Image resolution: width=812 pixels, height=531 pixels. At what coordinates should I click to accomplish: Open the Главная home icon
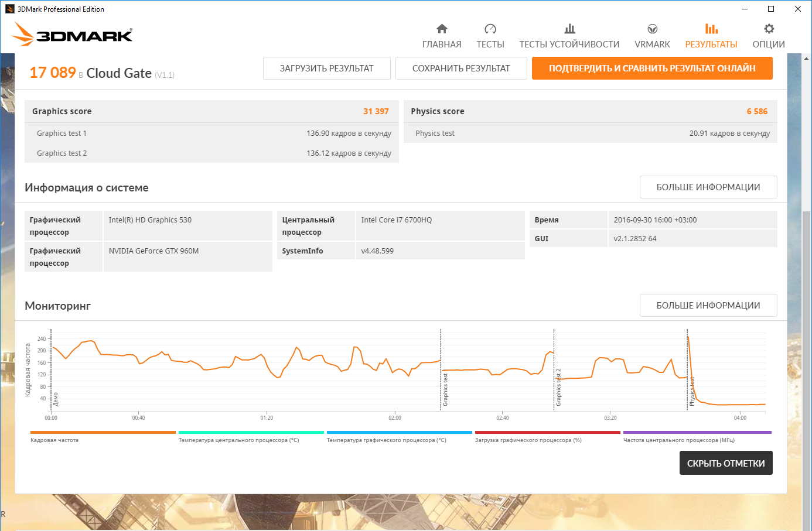tap(442, 29)
